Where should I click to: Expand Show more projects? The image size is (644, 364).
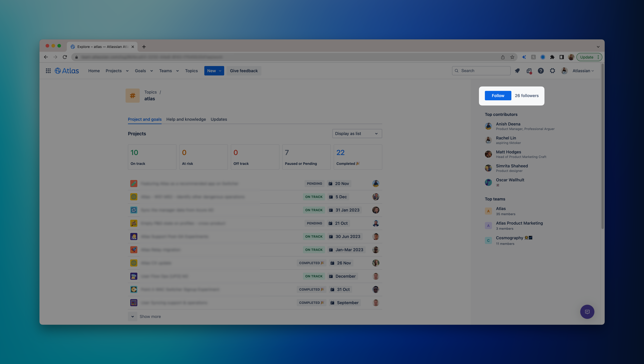point(145,316)
